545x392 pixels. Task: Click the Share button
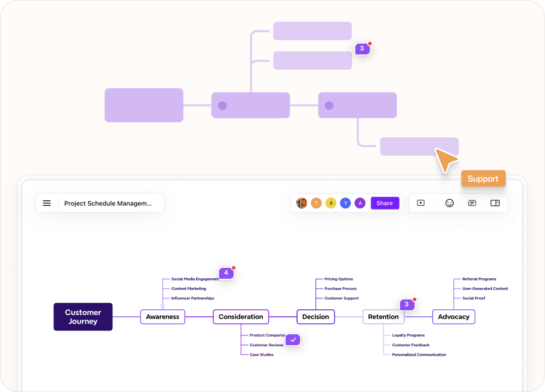click(385, 203)
